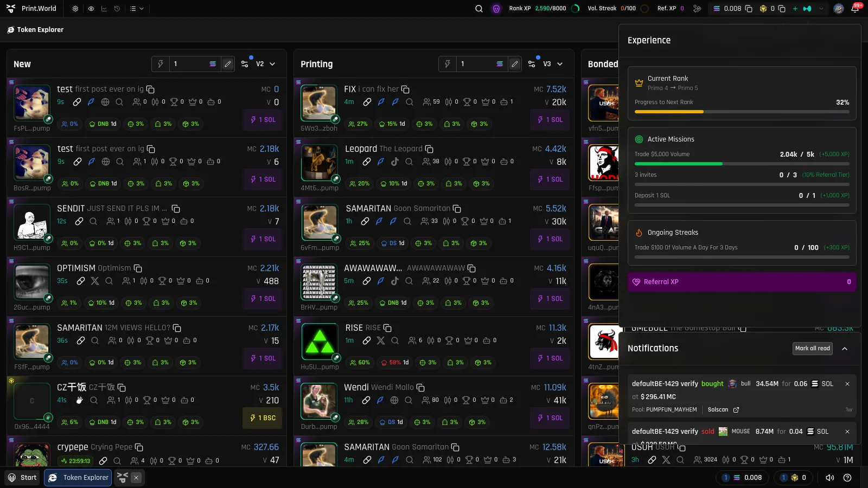Open the X link for RISE token
Screen dimensions: 868x488
tap(381, 341)
